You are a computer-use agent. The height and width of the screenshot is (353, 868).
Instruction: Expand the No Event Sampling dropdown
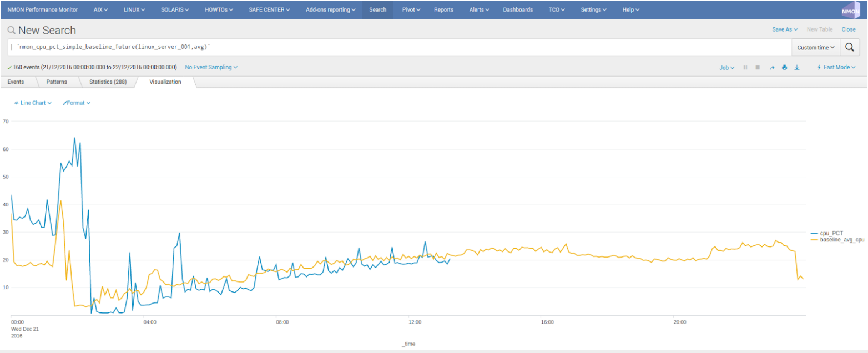pos(211,67)
